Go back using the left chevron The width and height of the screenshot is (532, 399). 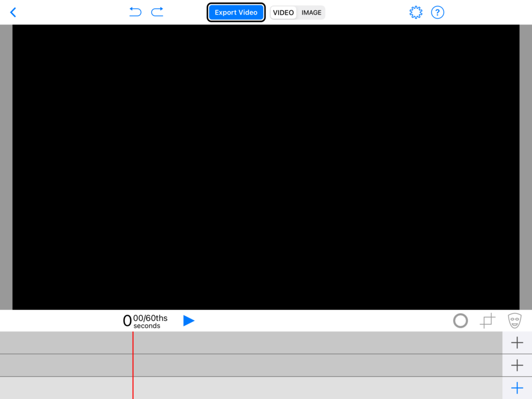[x=13, y=12]
